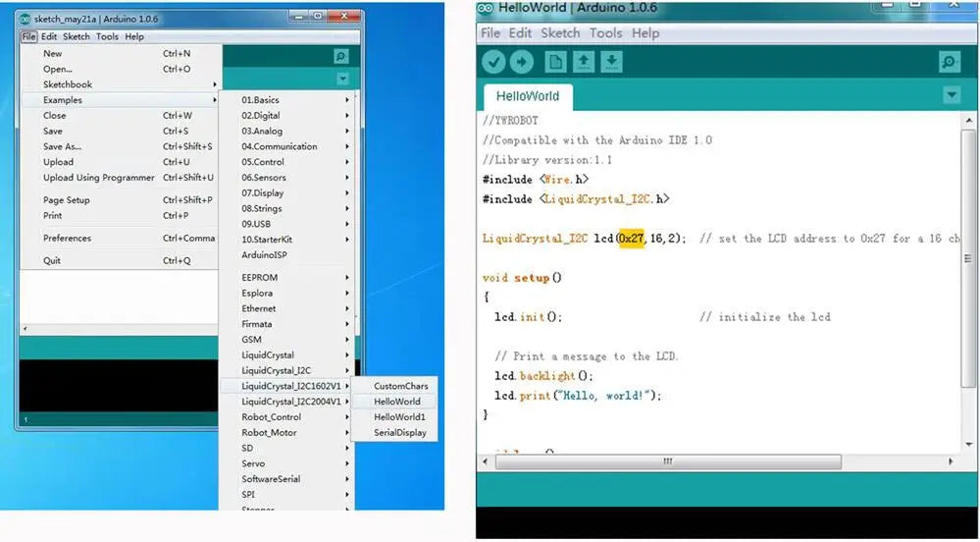The image size is (980, 542).
Task: Expand 08.Strings examples submenu
Action: point(286,208)
